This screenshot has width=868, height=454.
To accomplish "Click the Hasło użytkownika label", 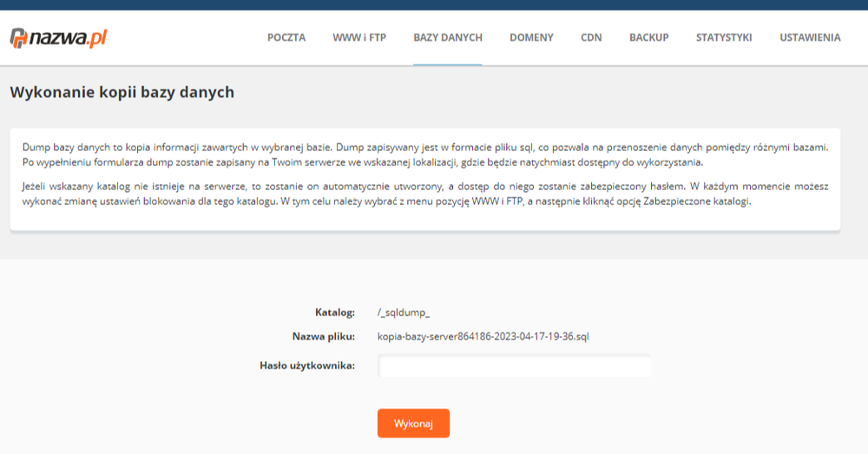I will pos(307,365).
